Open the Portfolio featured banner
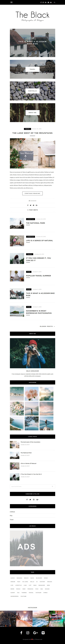The width and height of the screenshot is (65, 644). [x=32, y=91]
